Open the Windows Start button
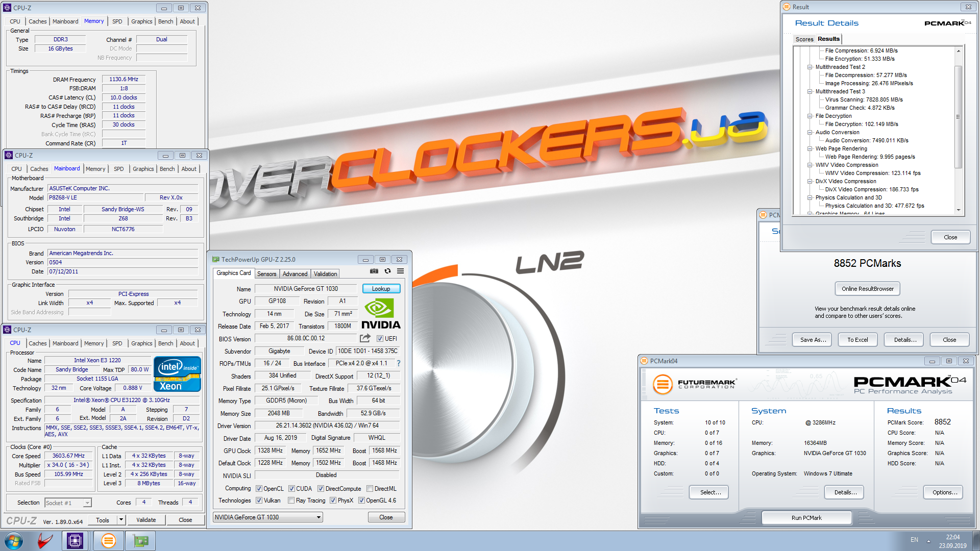Screen dimensions: 980x551 [x=14, y=541]
